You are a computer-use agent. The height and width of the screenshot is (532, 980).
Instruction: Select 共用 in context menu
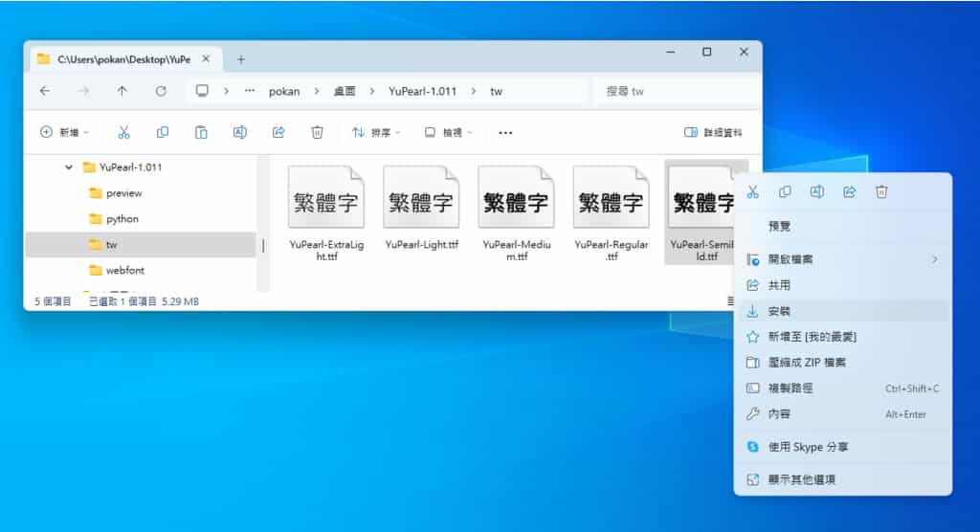pos(842,285)
